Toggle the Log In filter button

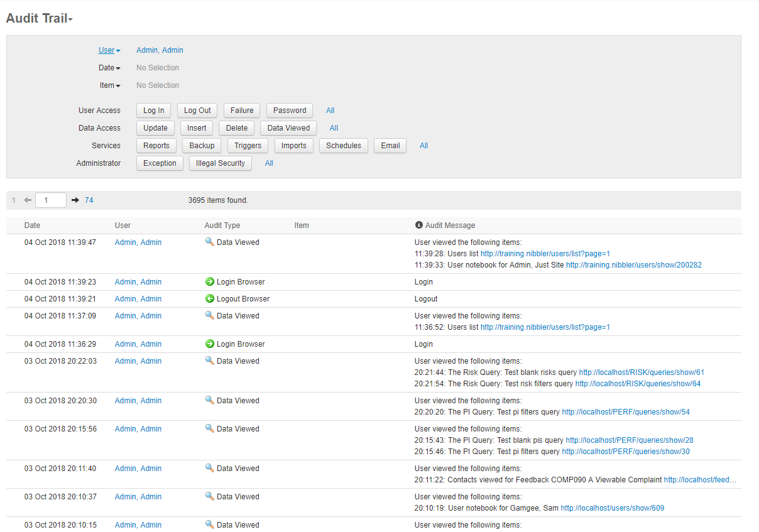[x=154, y=111]
